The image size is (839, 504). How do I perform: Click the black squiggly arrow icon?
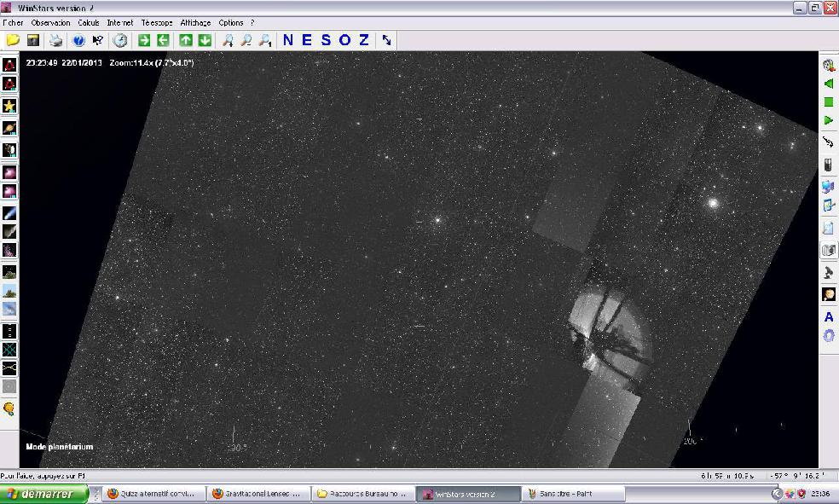click(x=828, y=142)
